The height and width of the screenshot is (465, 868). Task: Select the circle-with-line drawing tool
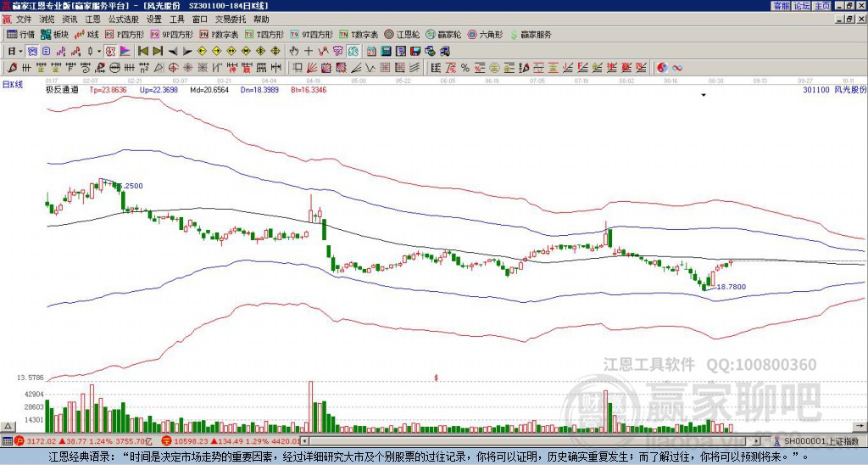tap(114, 68)
